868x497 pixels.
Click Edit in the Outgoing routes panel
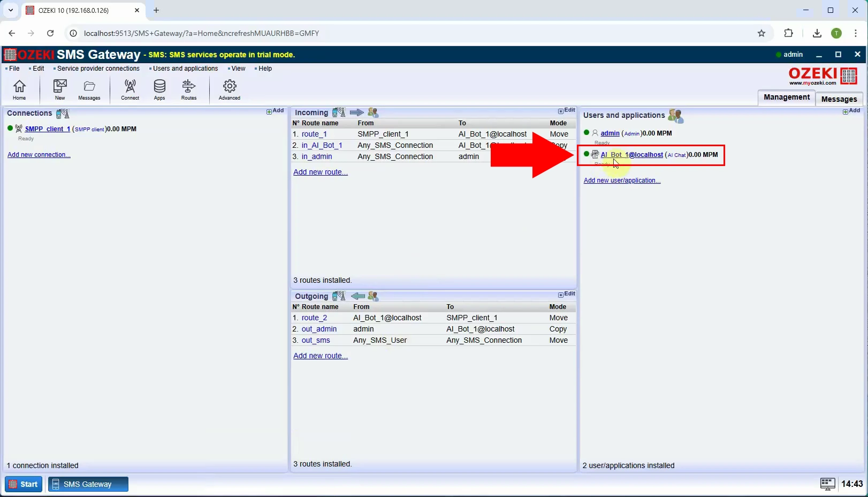click(566, 294)
